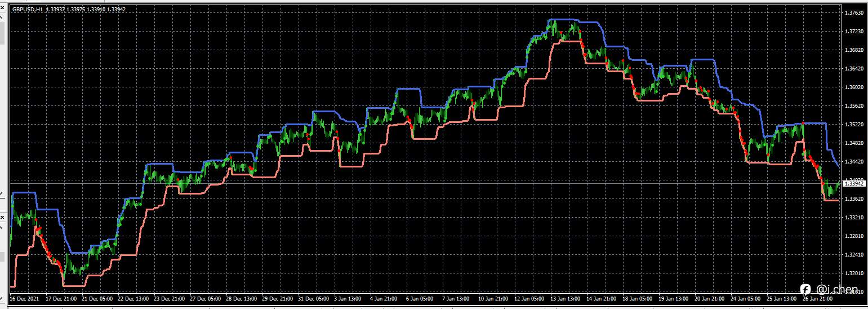The image size is (868, 309).
Task: Click price axis label 1.35620
Action: pos(854,105)
